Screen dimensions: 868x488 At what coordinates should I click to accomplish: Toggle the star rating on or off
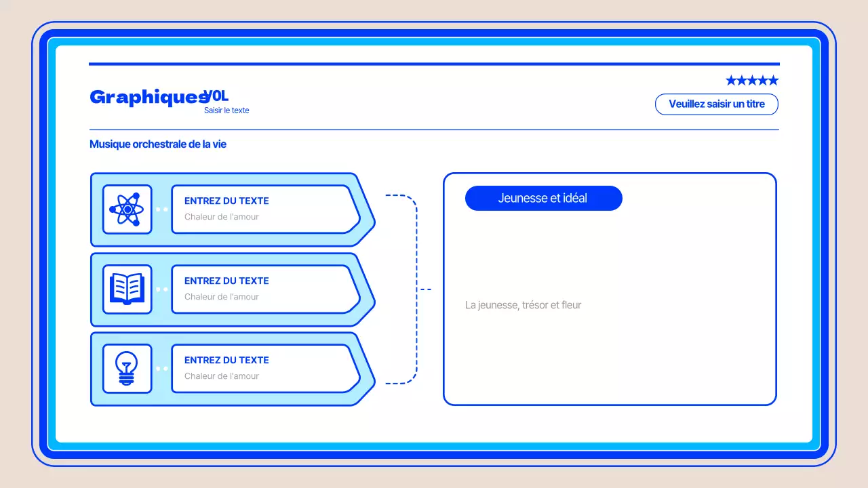coord(752,79)
